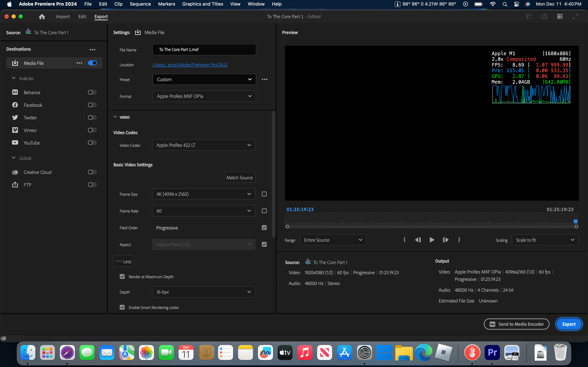Click the Send to Media Encoder button
This screenshot has height=367, width=588.
[516, 324]
